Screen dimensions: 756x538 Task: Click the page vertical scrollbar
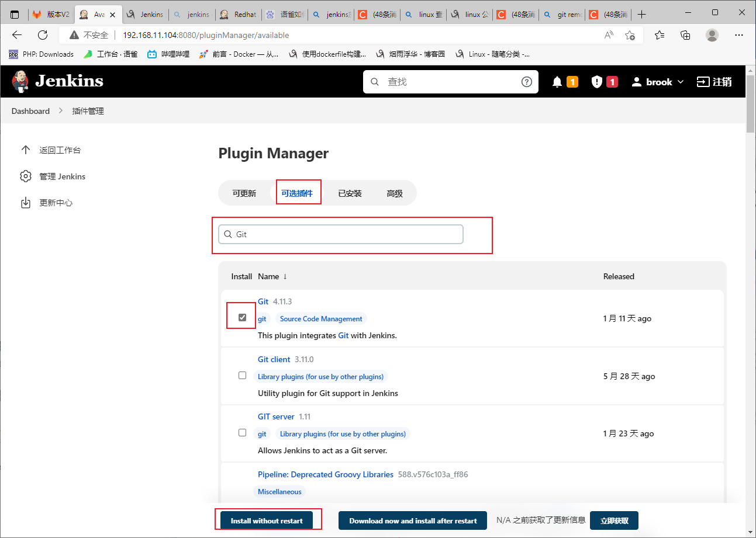point(751,104)
